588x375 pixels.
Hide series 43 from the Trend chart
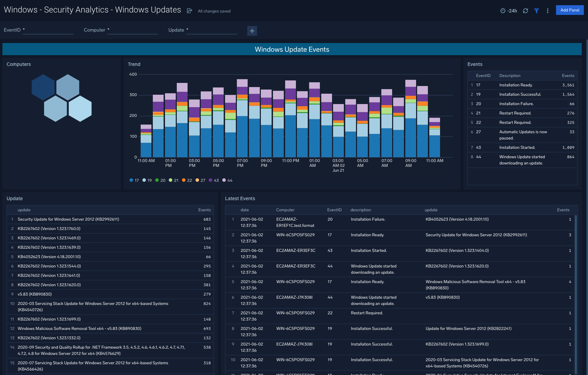pos(214,180)
